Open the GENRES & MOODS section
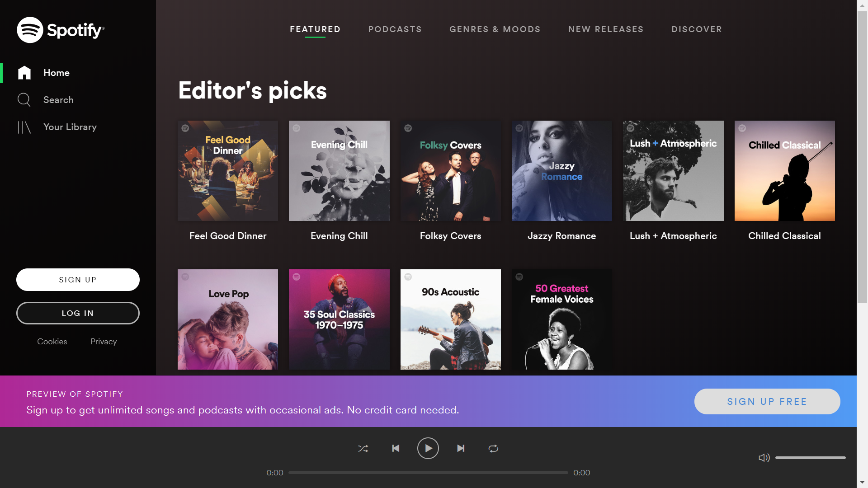 [495, 29]
